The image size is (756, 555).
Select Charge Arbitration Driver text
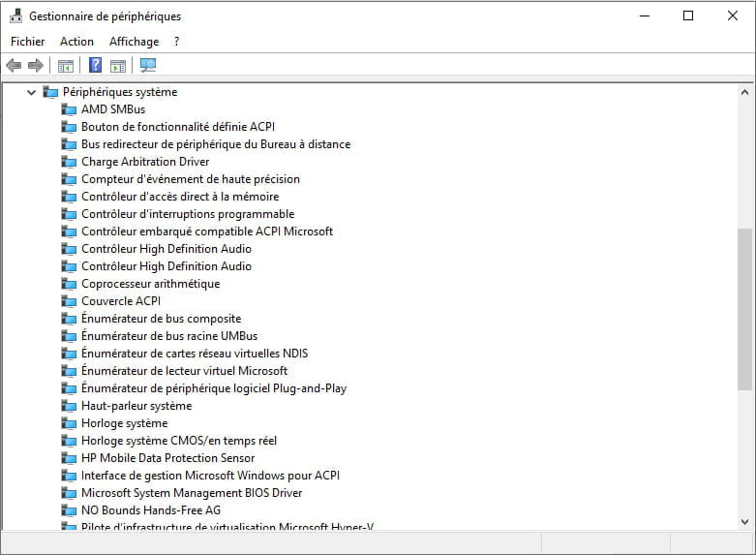click(145, 162)
